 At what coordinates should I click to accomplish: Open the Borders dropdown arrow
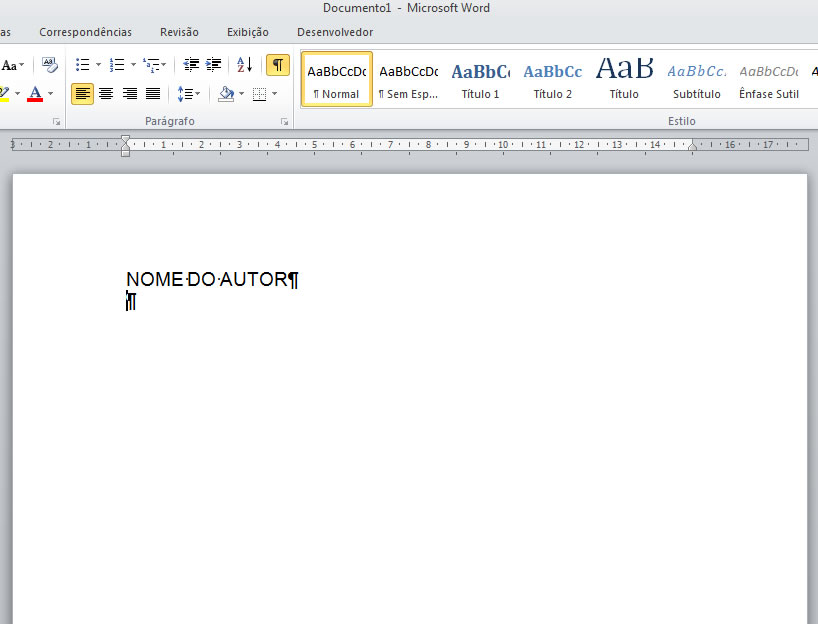pyautogui.click(x=274, y=94)
